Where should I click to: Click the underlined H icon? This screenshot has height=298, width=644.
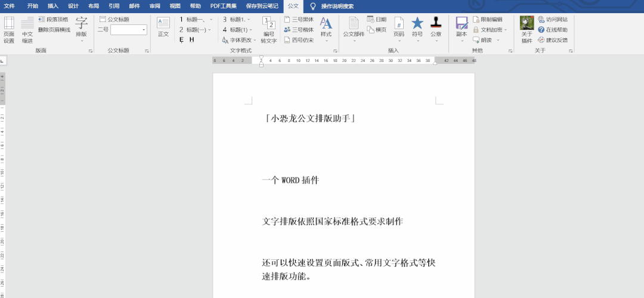tap(192, 40)
